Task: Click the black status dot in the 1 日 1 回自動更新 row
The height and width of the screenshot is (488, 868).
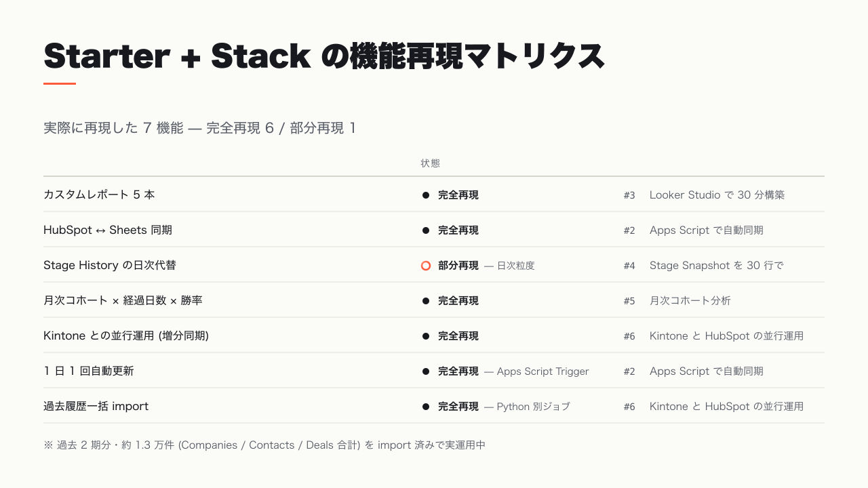Action: click(426, 371)
